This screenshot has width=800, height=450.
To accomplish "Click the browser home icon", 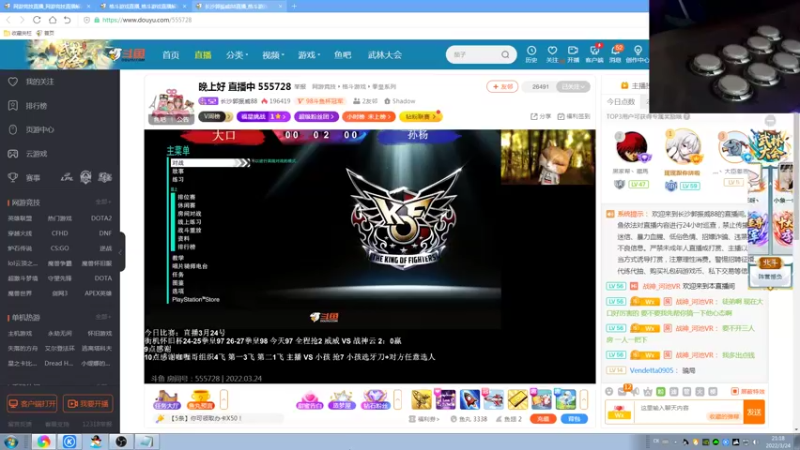I will tap(53, 20).
